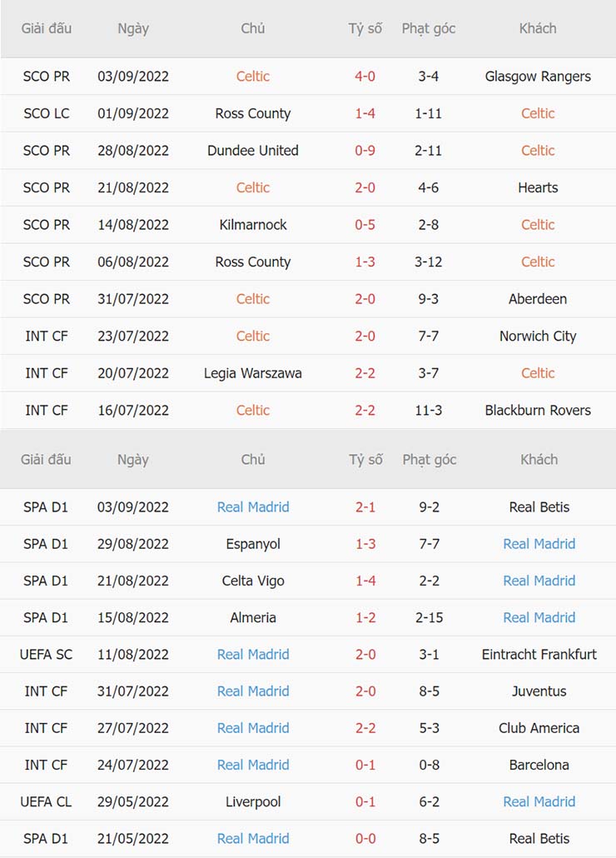616x858 pixels.
Task: Select the Hearts team name
Action: 538,187
